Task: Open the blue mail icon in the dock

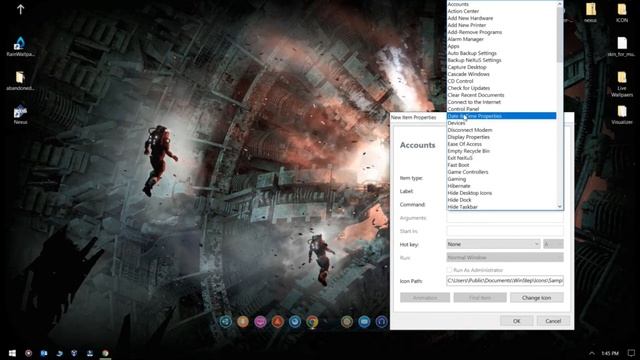Action: [x=364, y=322]
